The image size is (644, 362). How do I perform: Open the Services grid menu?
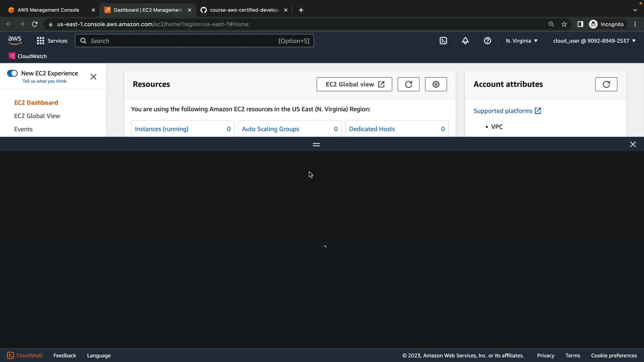click(x=52, y=41)
